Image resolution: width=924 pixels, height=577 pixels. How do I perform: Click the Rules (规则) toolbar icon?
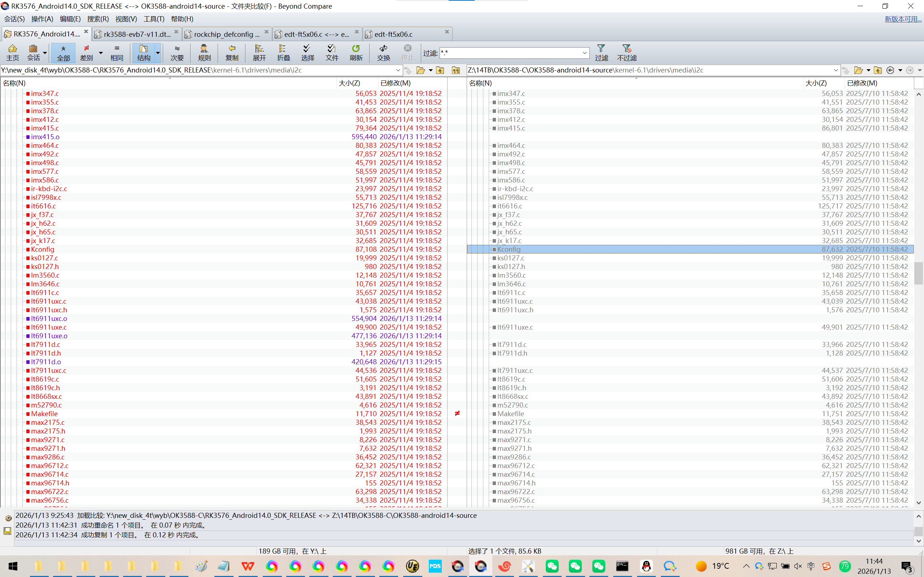pos(204,52)
